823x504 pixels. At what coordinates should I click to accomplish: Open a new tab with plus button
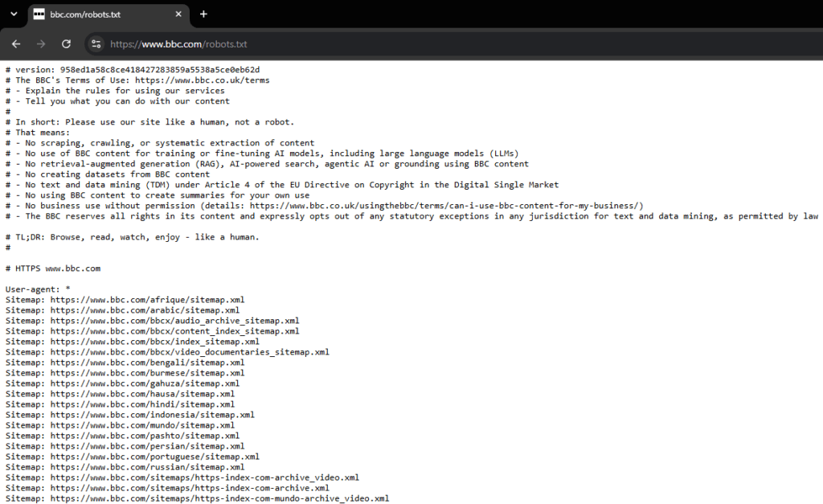click(x=203, y=14)
